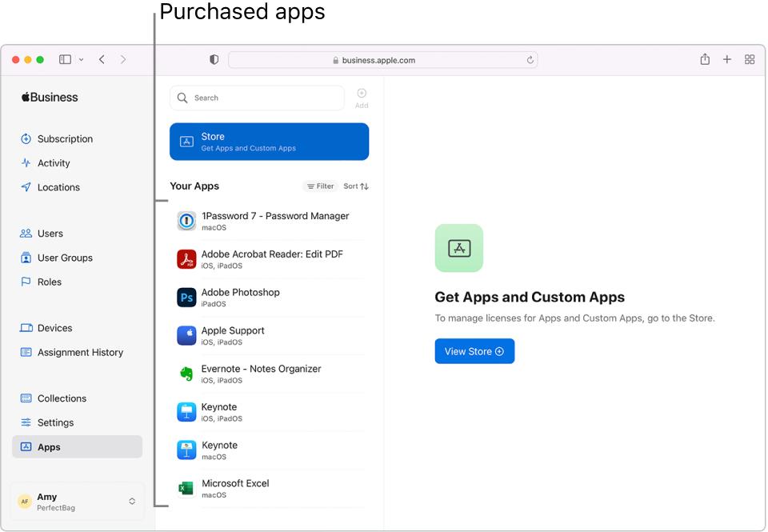768x532 pixels.
Task: Click the 1Password 7 app icon
Action: pos(186,222)
